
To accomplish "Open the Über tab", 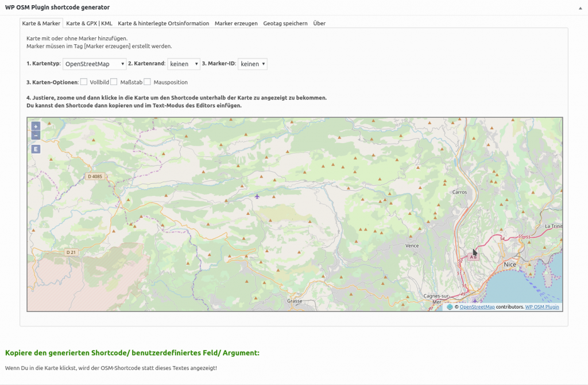I will (x=319, y=24).
